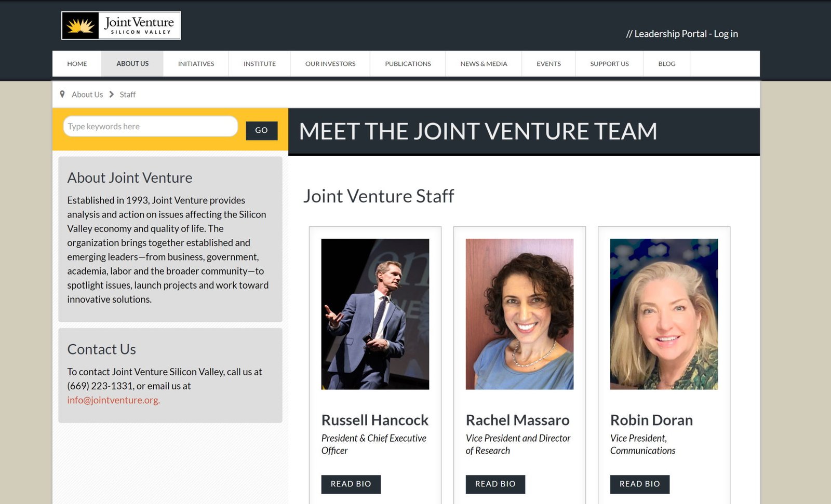Click the 'Meet the Joint Venture Team' banner title

[x=478, y=131]
